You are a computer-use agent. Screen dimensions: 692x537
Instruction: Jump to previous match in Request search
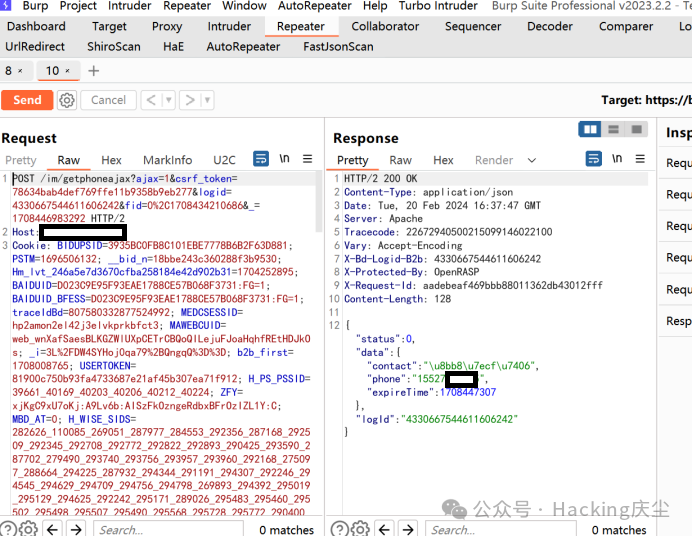coord(53,529)
